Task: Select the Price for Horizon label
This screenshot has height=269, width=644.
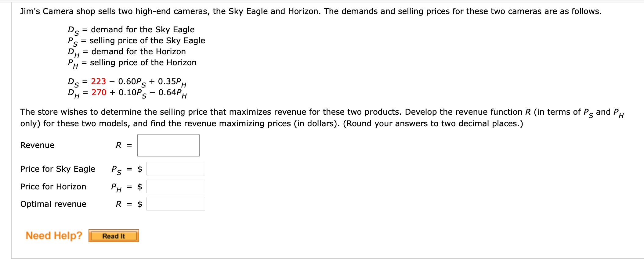Action: click(x=53, y=187)
